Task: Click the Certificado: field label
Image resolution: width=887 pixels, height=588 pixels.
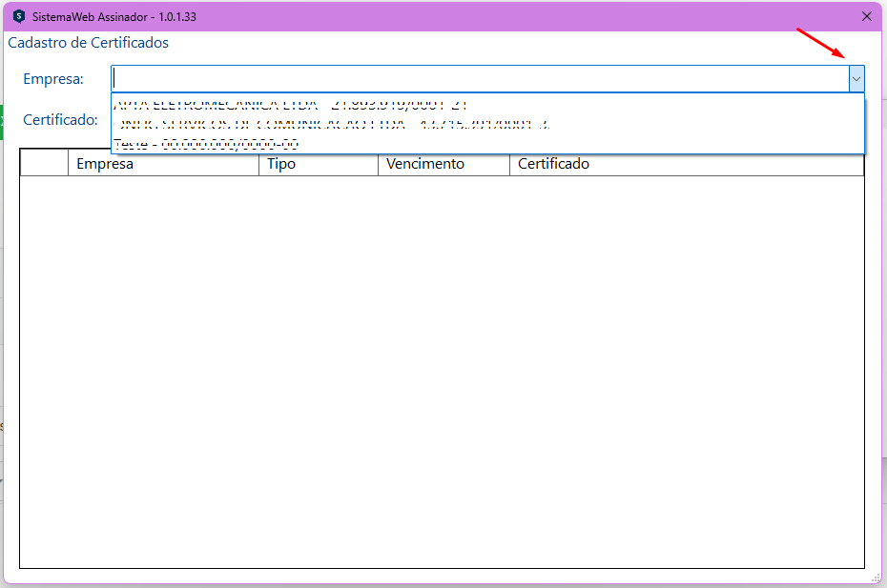Action: point(60,120)
